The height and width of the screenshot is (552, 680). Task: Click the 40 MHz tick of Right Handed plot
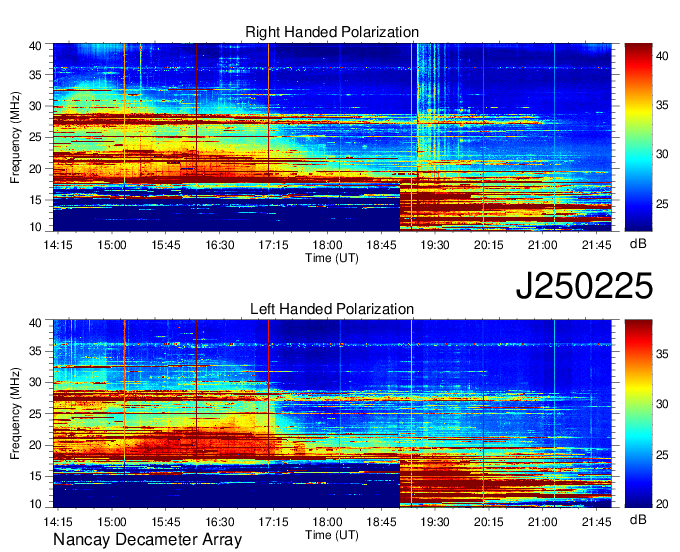(36, 46)
